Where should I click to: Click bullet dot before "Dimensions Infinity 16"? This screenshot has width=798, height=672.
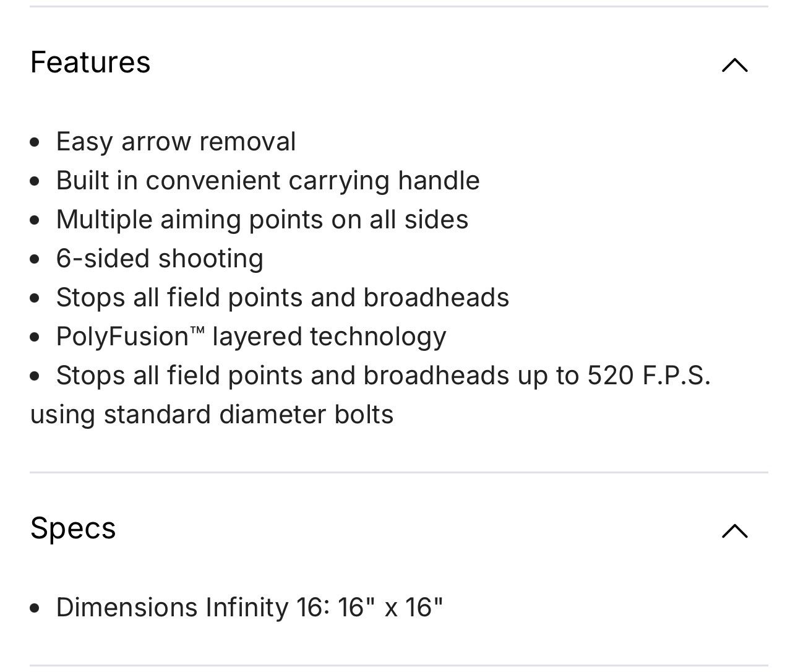click(x=35, y=609)
